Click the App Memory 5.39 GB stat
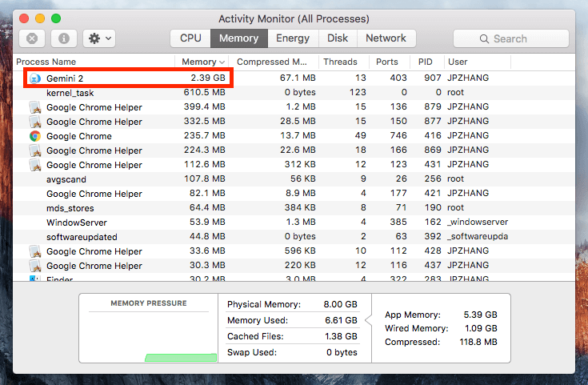This screenshot has height=385, width=588. click(x=441, y=315)
